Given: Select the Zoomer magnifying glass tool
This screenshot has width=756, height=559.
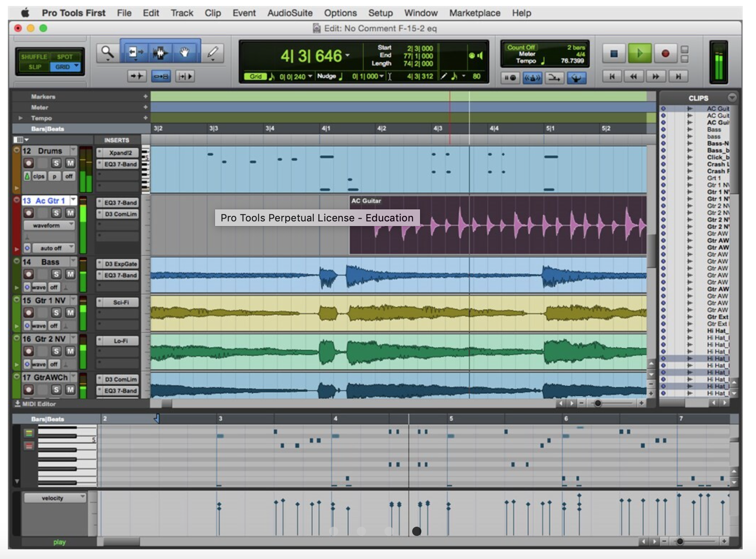Looking at the screenshot, I should [x=108, y=53].
